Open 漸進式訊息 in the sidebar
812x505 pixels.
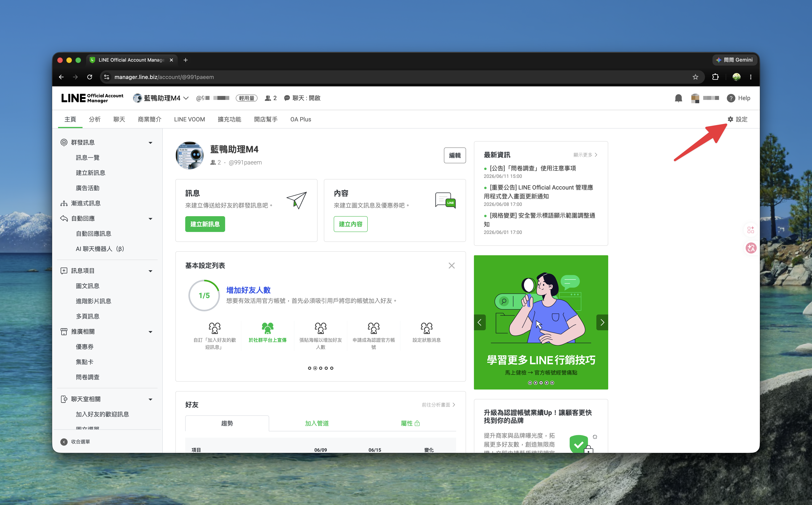tap(86, 203)
